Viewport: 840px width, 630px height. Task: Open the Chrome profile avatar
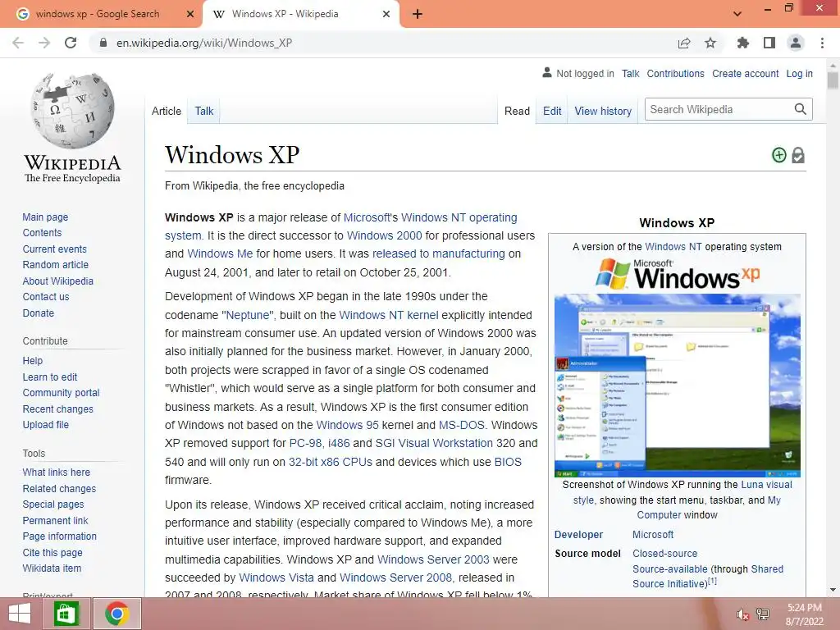796,43
